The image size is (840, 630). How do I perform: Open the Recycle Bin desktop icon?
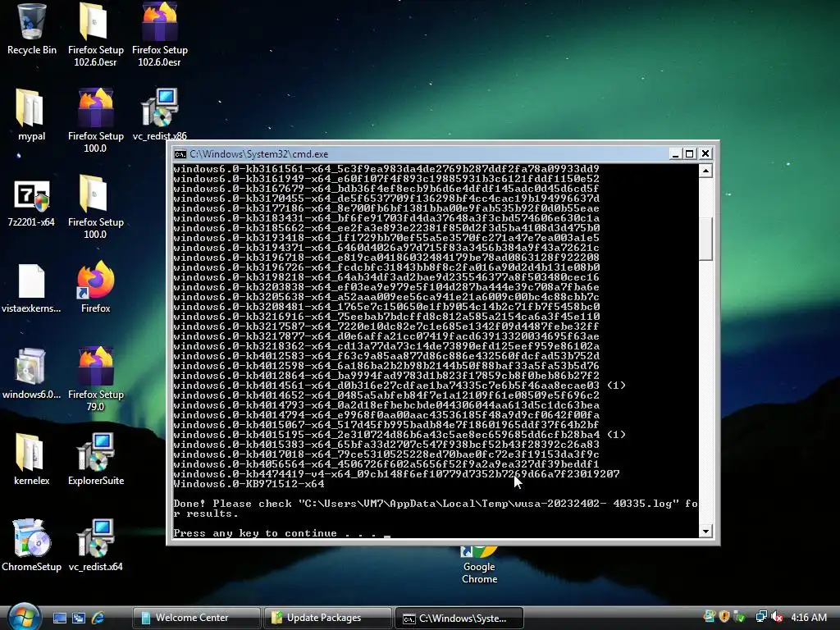(31, 29)
